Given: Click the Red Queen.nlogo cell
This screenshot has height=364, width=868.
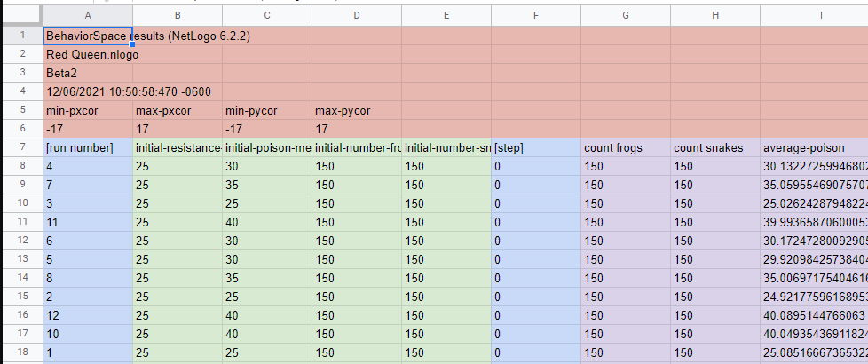Looking at the screenshot, I should coord(87,54).
